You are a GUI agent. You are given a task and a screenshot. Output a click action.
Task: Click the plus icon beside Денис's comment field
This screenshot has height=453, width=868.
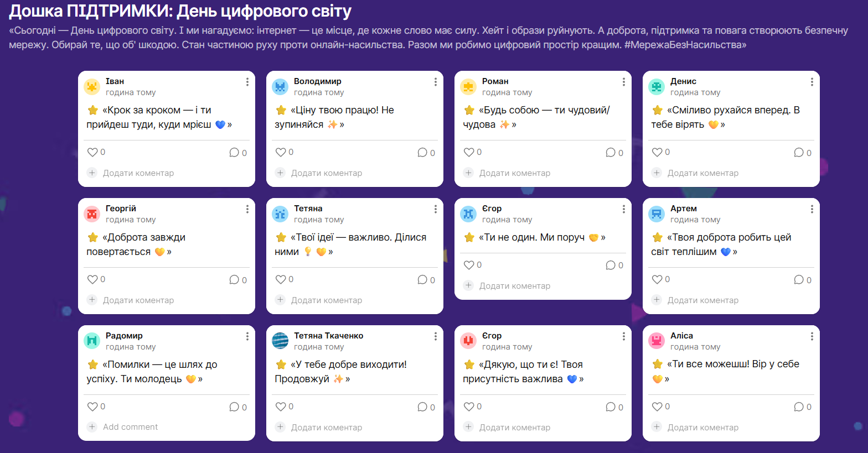[x=657, y=173]
